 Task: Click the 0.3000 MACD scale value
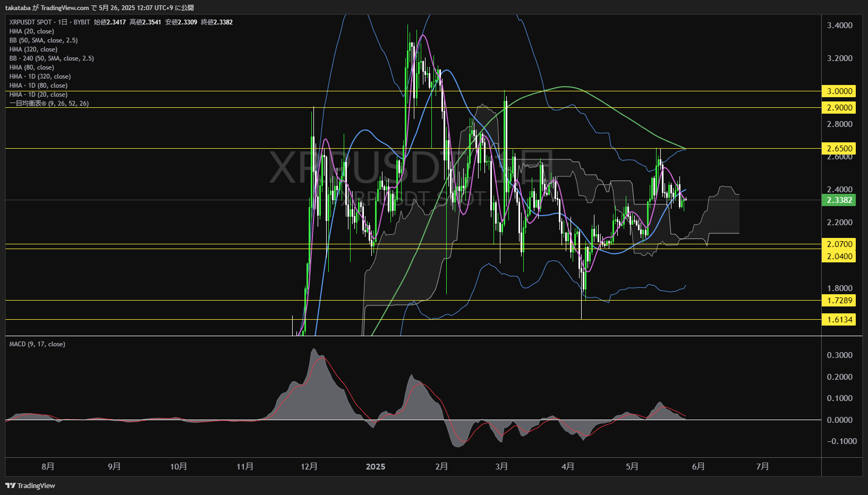pyautogui.click(x=840, y=355)
